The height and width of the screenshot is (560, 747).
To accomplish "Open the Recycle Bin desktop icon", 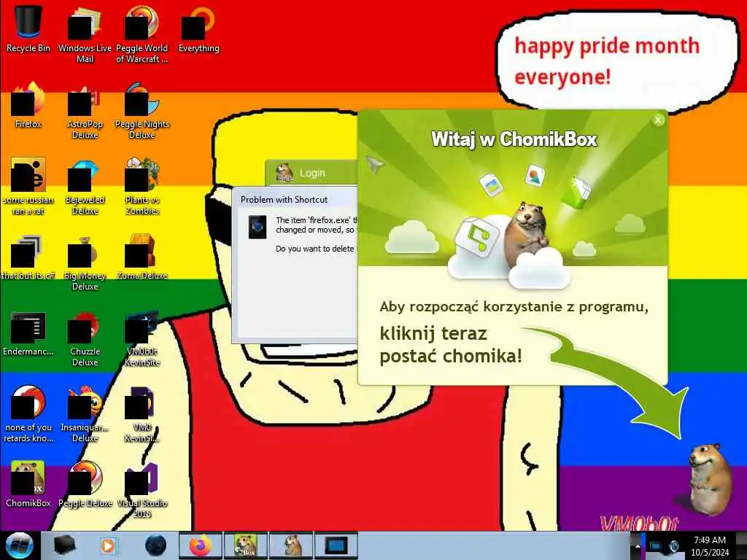I will 28,28.
